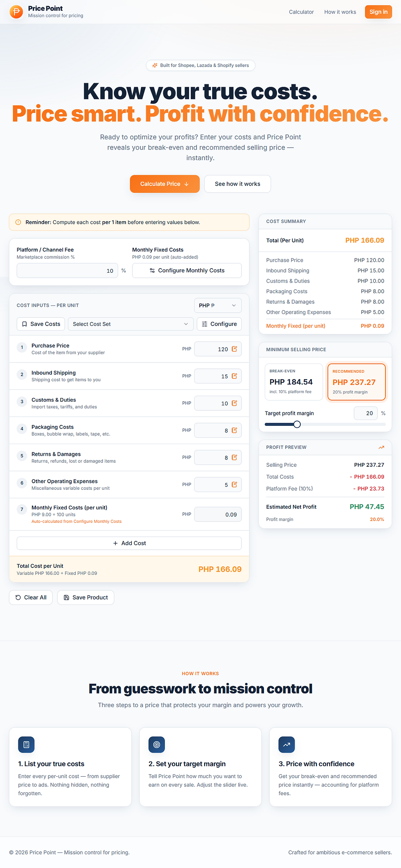This screenshot has height=868, width=401.
Task: Click the edit icon in Returns & Damages field
Action: tap(234, 457)
